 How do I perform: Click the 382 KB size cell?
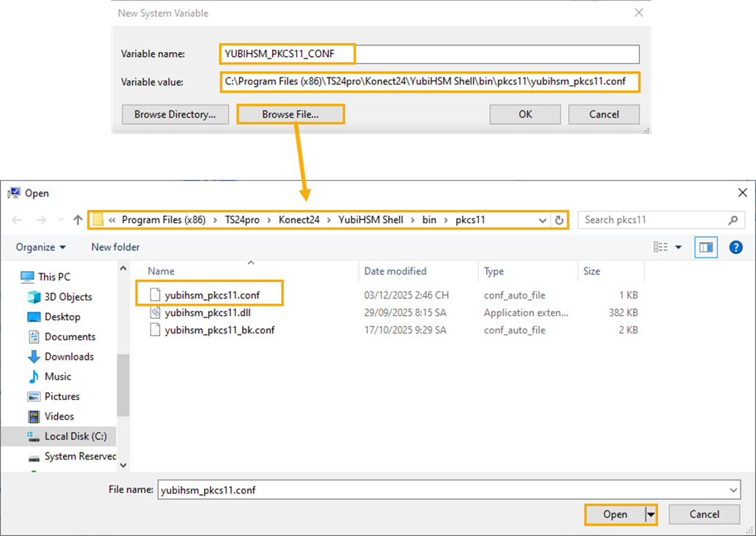tap(623, 312)
